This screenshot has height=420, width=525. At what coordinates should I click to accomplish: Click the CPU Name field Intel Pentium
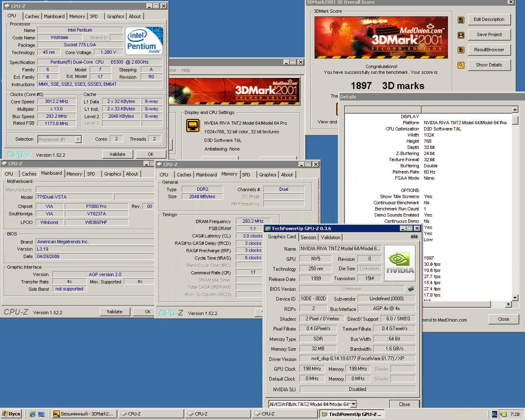coord(80,30)
